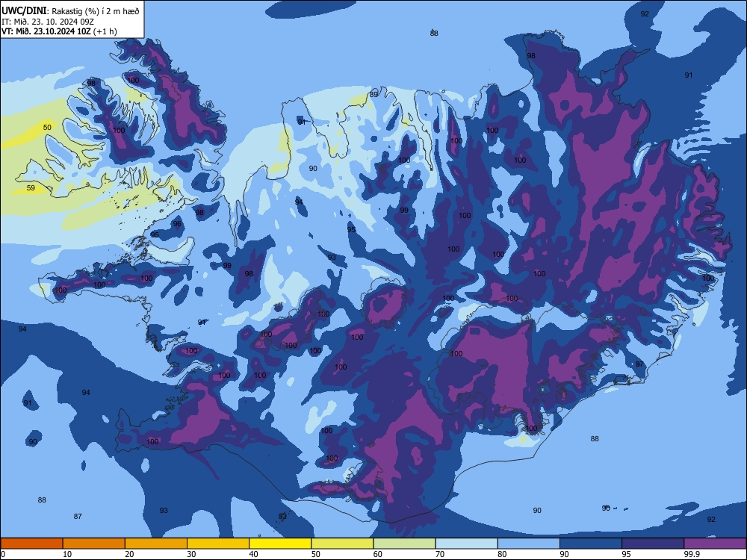Click the purple above-99.9 legend swatch
747x560 pixels.
tap(715, 544)
